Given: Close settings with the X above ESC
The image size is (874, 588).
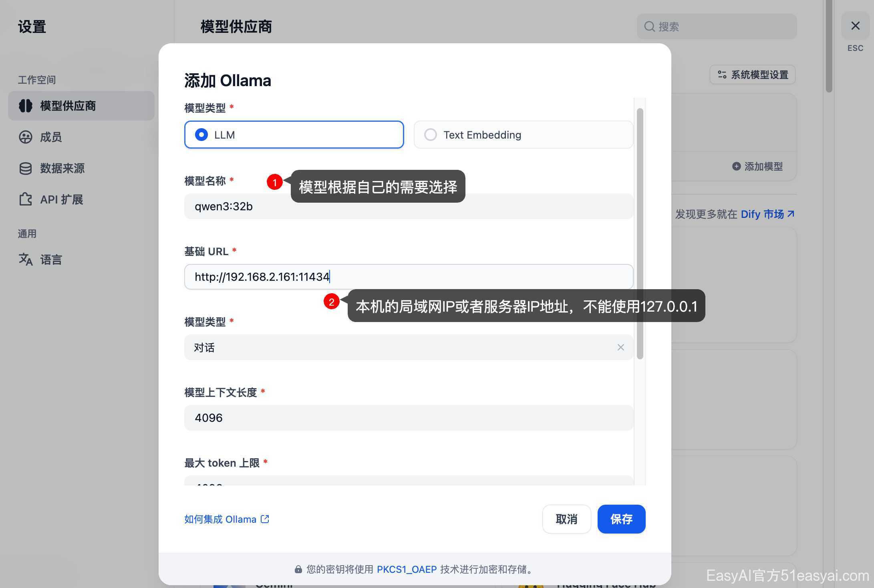Looking at the screenshot, I should click(x=855, y=26).
